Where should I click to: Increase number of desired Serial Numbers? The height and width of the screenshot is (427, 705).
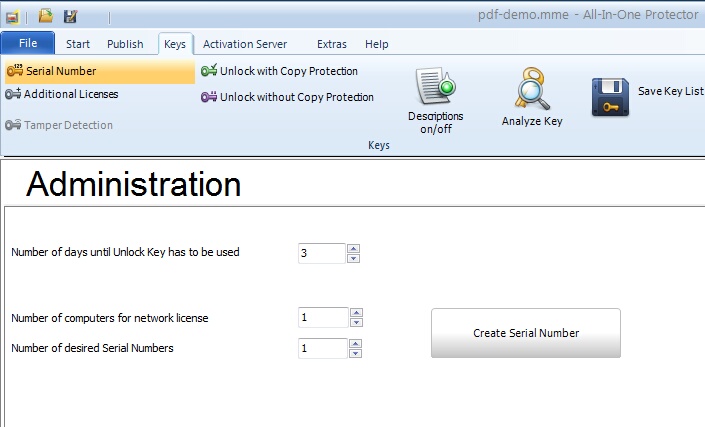[x=356, y=343]
